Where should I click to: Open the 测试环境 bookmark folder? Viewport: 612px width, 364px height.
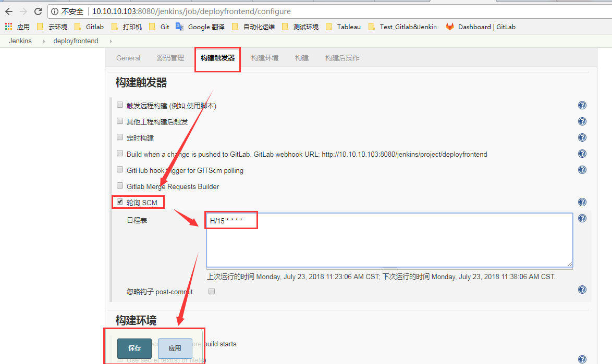click(300, 27)
